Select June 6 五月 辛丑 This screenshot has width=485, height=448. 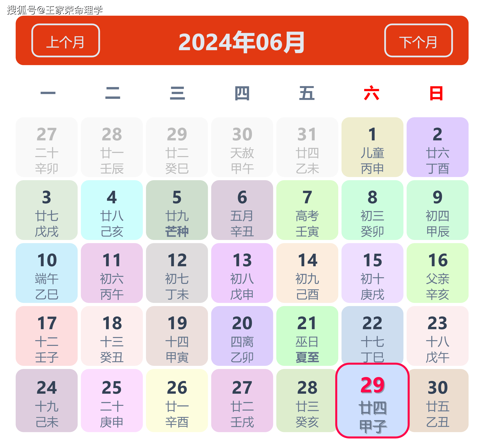click(242, 210)
